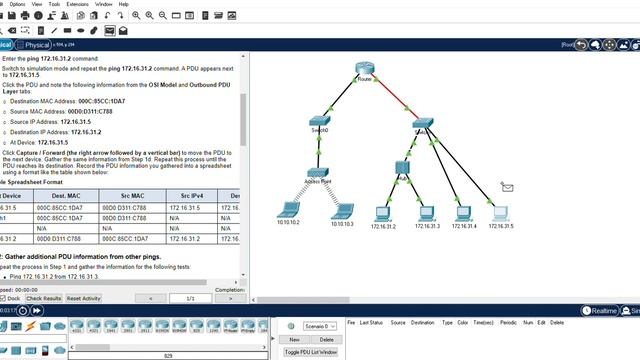Screen dimensions: 640x360
Task: Click the instructions scroll-down arrow
Action: (x=243, y=275)
